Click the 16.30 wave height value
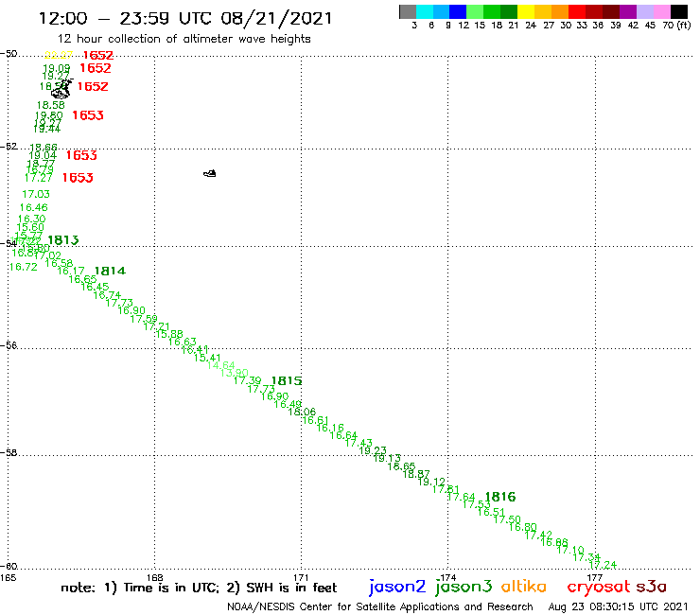 point(31,219)
